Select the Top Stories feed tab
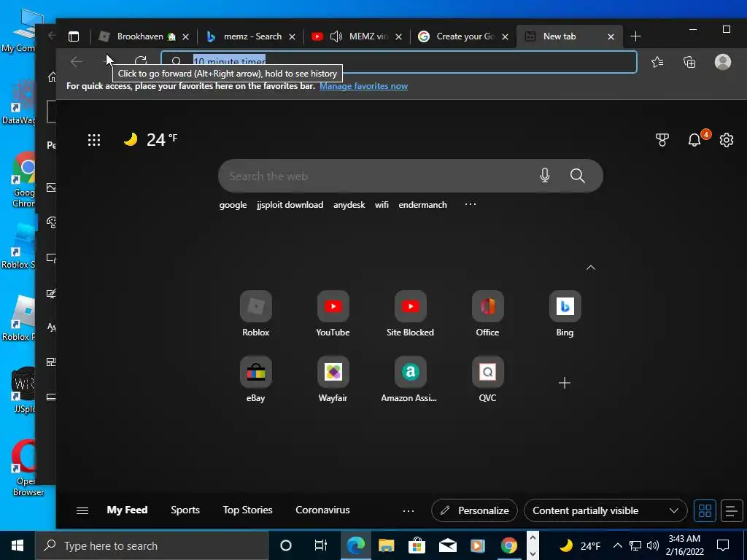 [x=248, y=510]
